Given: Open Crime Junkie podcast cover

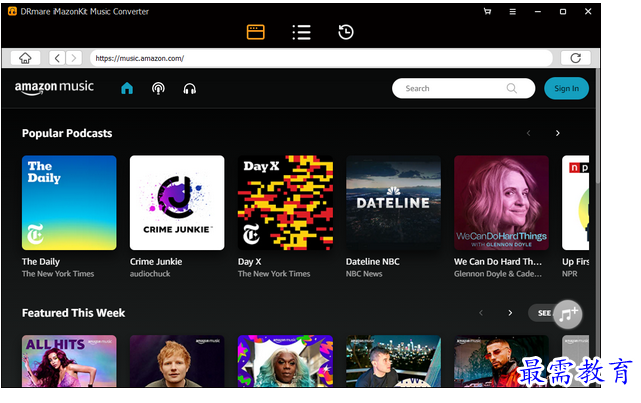Looking at the screenshot, I should coord(177,203).
